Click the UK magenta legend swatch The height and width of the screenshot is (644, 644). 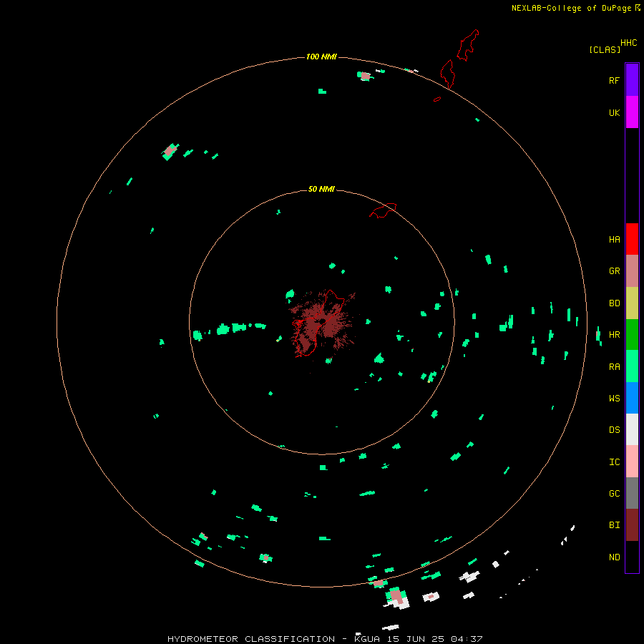tap(632, 112)
